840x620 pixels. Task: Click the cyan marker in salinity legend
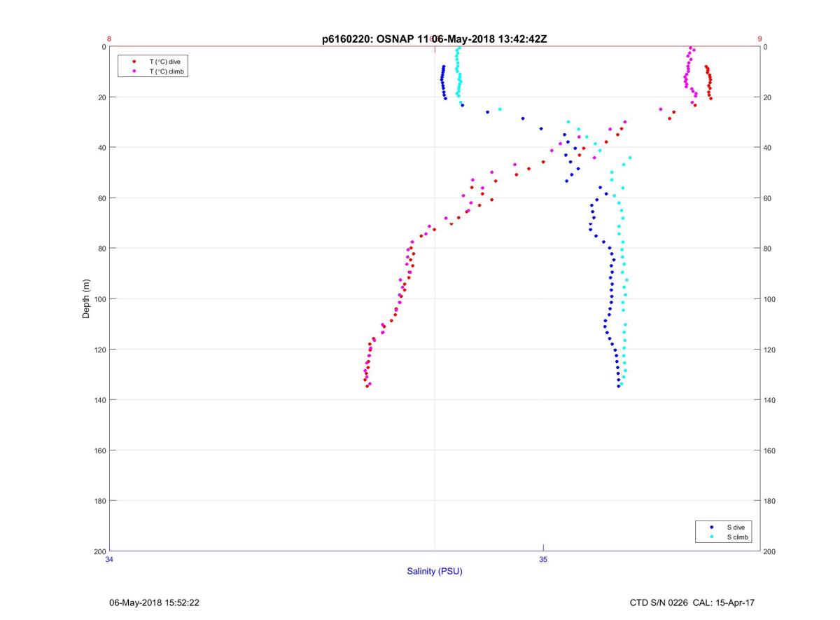point(711,537)
